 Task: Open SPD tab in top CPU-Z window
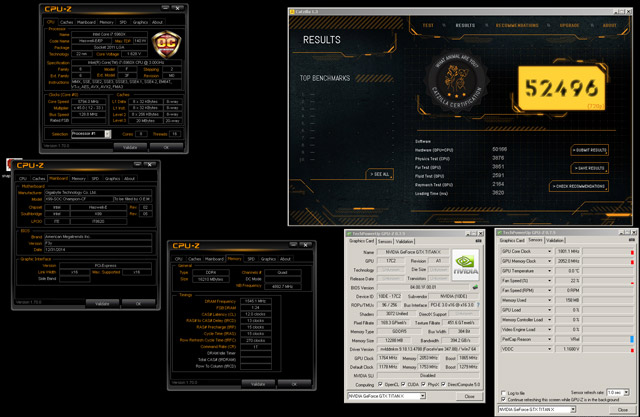click(123, 22)
